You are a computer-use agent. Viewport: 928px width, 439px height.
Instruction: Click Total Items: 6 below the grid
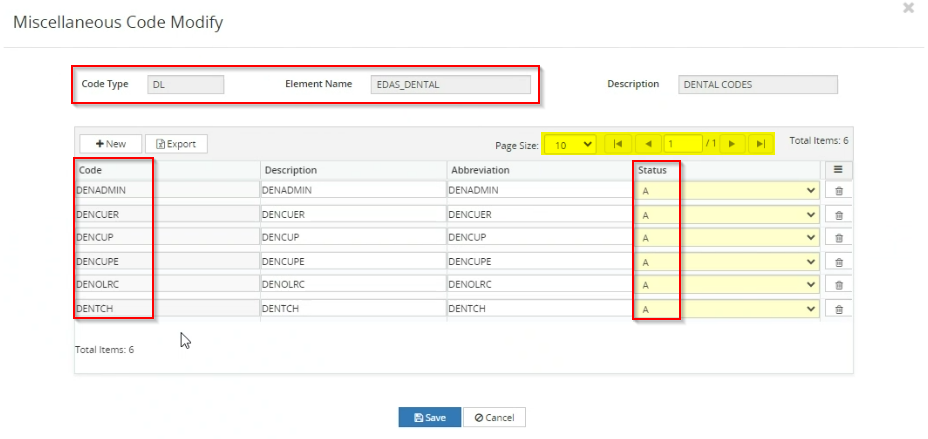104,350
